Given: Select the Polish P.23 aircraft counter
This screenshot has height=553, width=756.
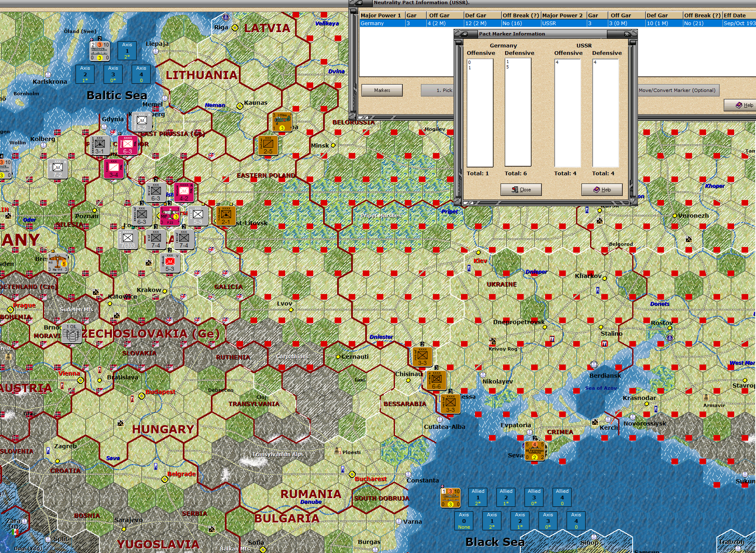Looking at the screenshot, I should [170, 216].
